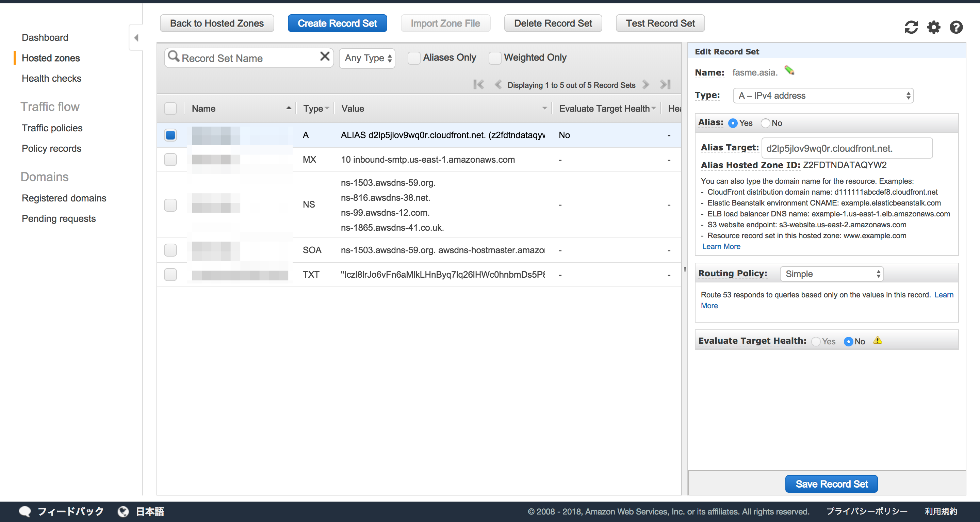Clear the search field with the X icon
Screen dimensions: 980x522
click(x=324, y=56)
